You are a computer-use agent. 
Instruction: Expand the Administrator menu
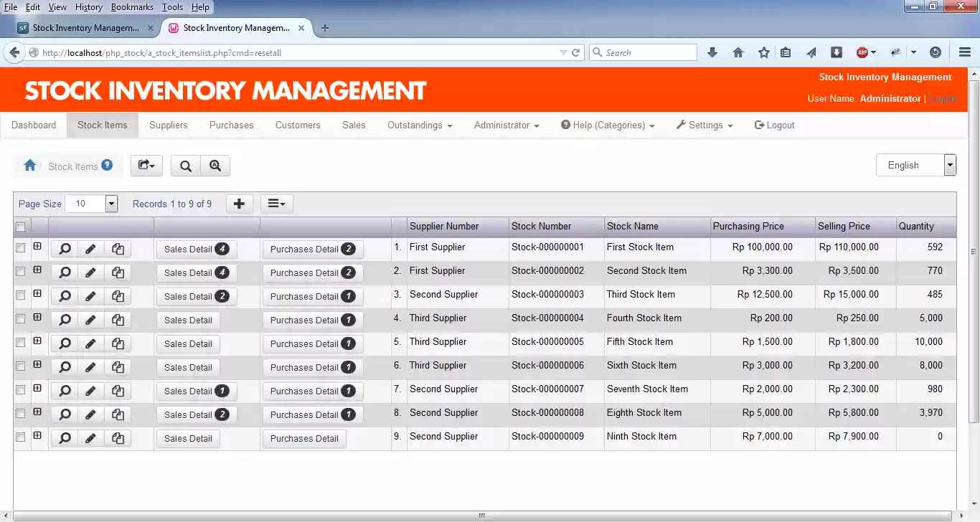507,125
